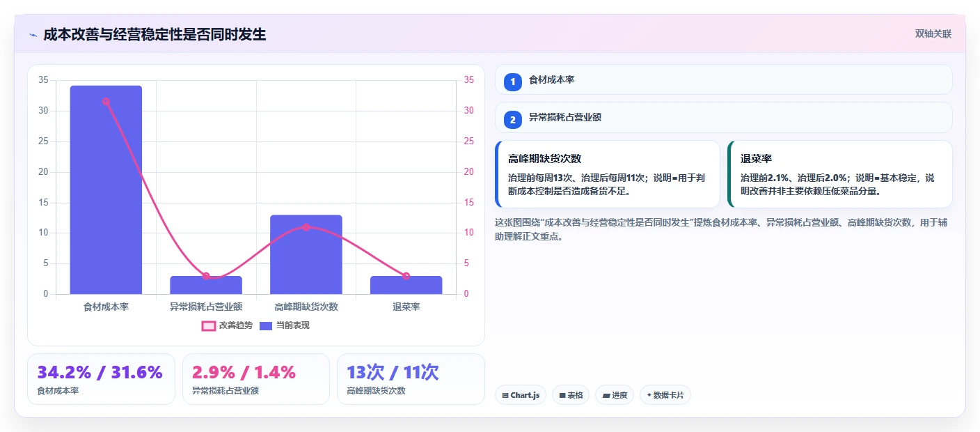Click the sparkle icon in 数据卡片 tag
This screenshot has width=980, height=432.
click(x=649, y=395)
